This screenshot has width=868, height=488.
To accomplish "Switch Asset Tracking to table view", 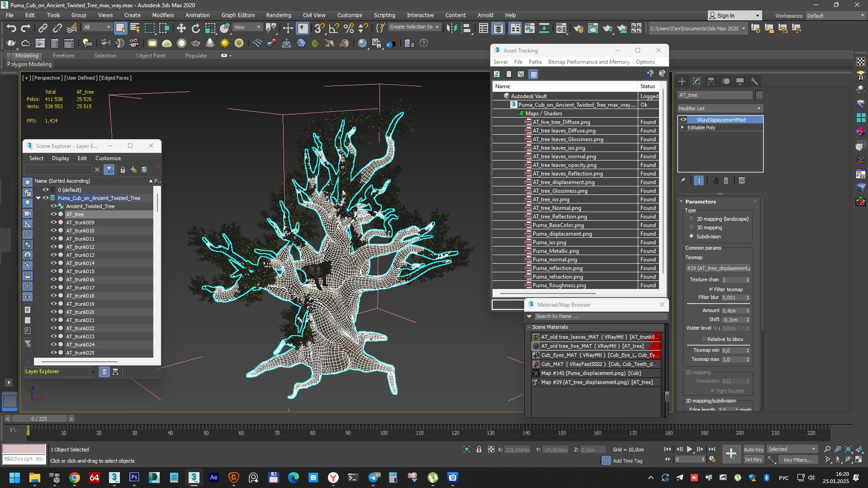I will (534, 74).
